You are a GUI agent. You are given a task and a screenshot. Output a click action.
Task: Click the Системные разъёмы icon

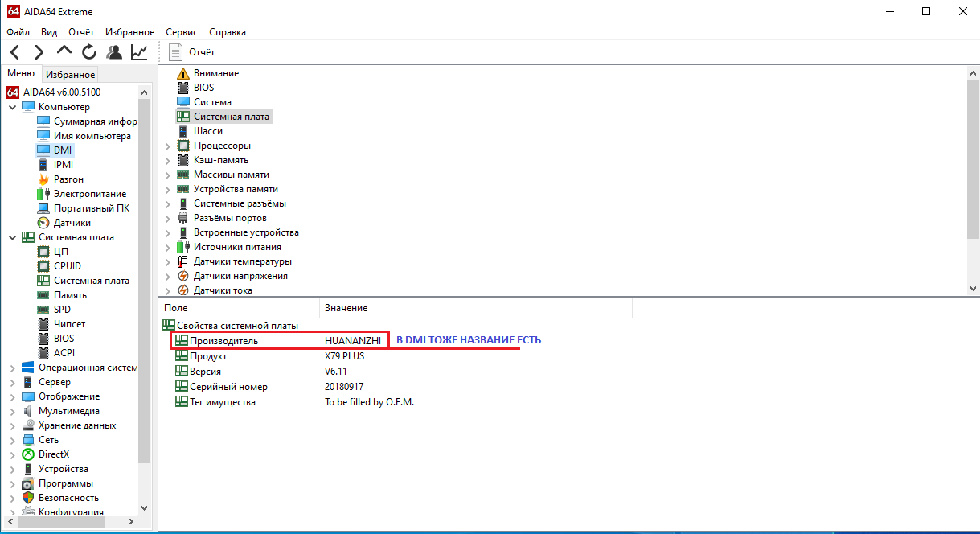click(x=182, y=203)
